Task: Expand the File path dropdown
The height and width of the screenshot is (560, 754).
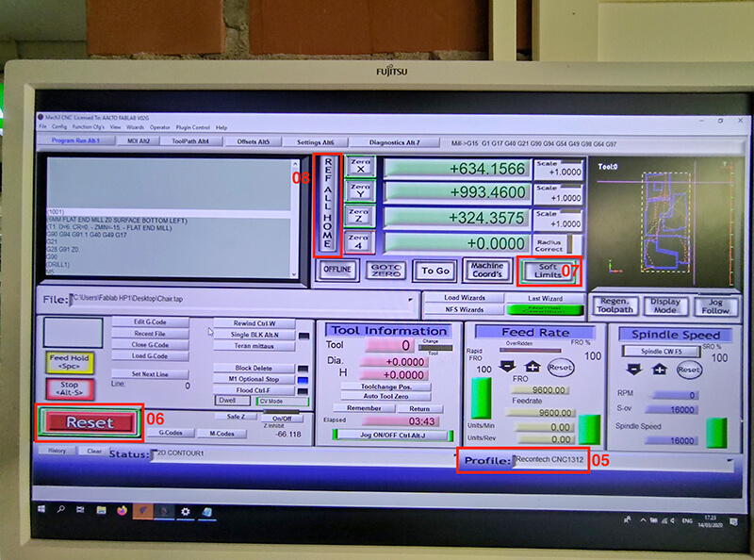Action: point(411,301)
